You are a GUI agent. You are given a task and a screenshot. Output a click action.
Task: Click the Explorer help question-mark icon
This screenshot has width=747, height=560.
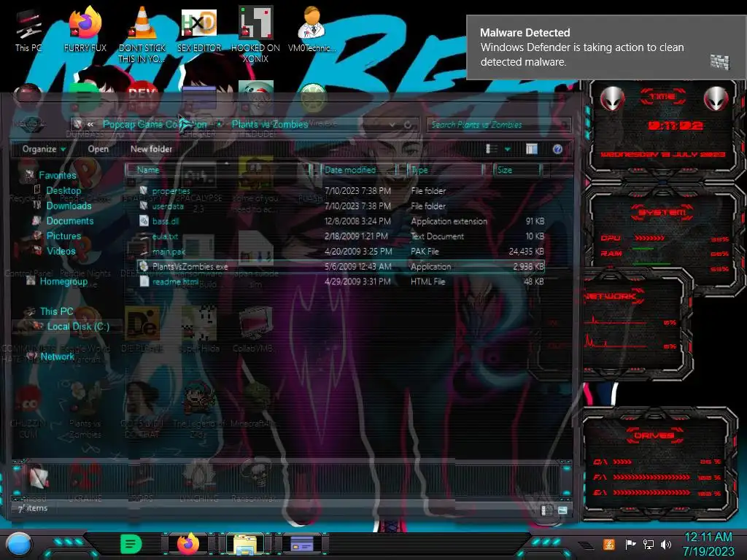coord(557,149)
